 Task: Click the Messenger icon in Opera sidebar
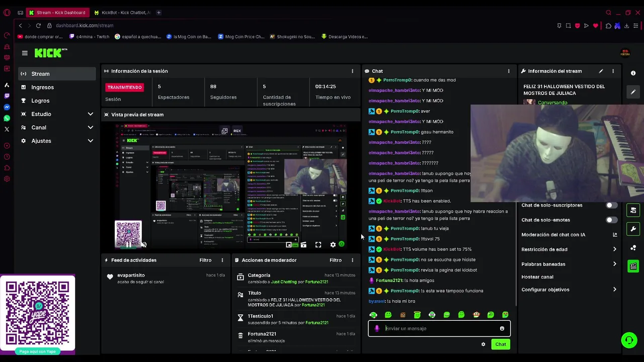(7, 107)
